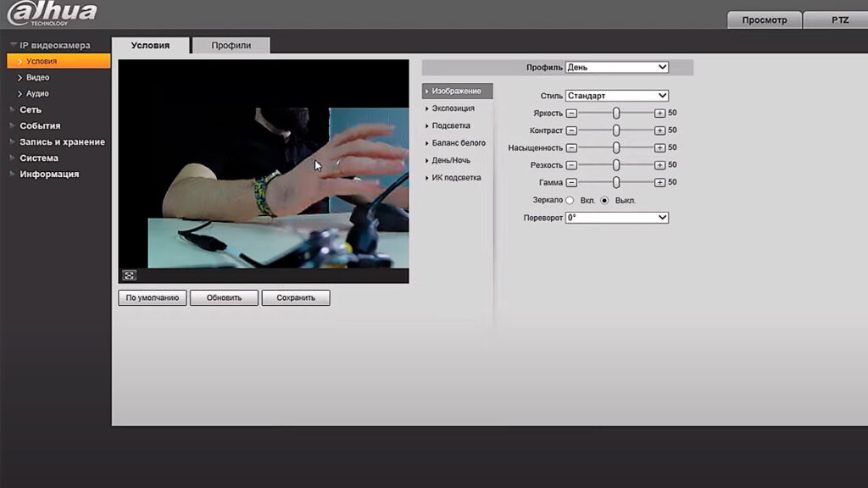Click the fullscreen icon below video preview
Image resolution: width=868 pixels, height=488 pixels.
129,275
